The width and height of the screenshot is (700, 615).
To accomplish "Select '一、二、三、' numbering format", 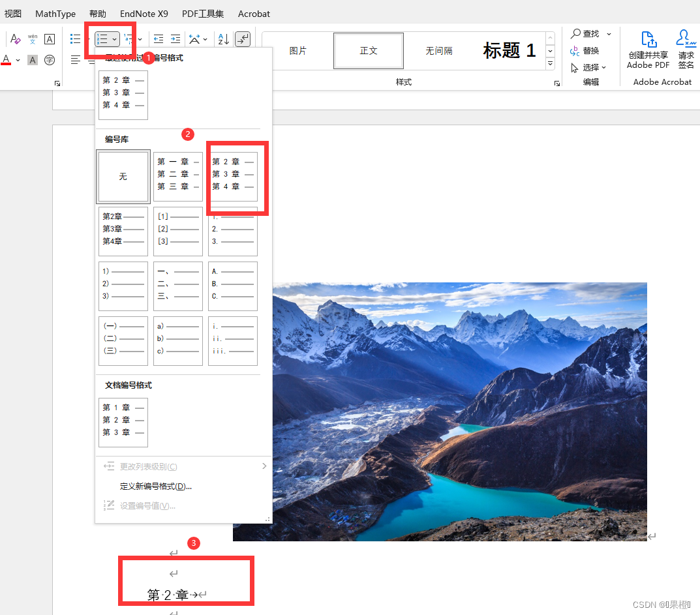I will (x=178, y=286).
